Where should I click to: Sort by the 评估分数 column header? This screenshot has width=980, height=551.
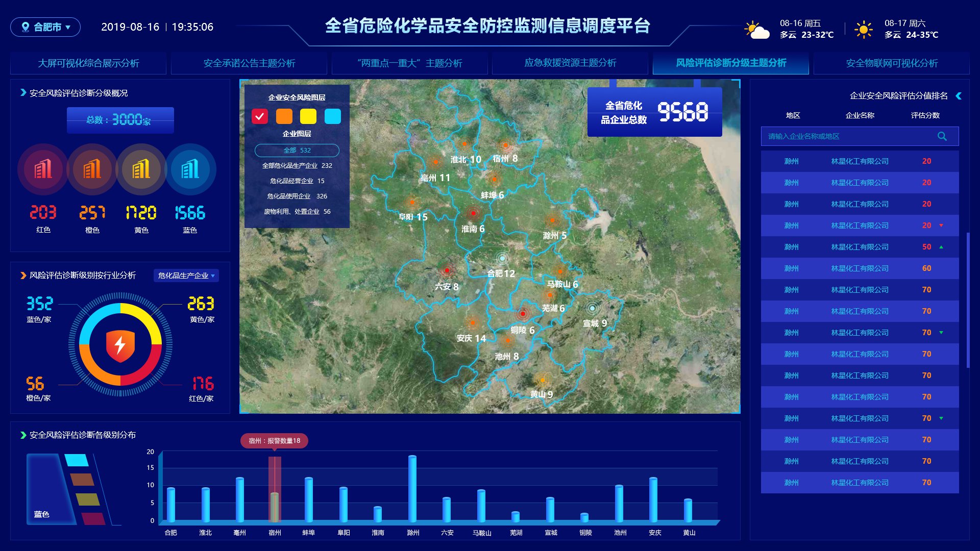tap(925, 115)
